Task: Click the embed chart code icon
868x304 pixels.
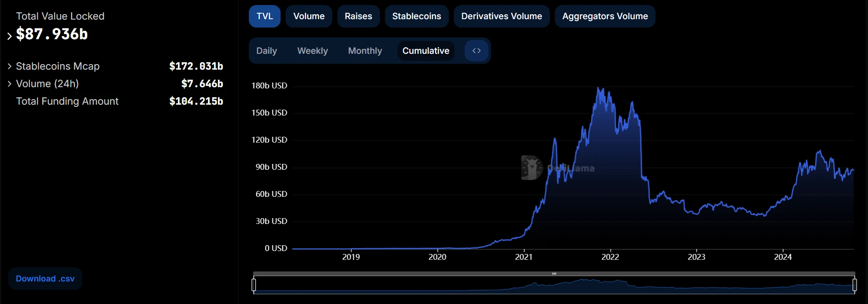Action: click(476, 51)
